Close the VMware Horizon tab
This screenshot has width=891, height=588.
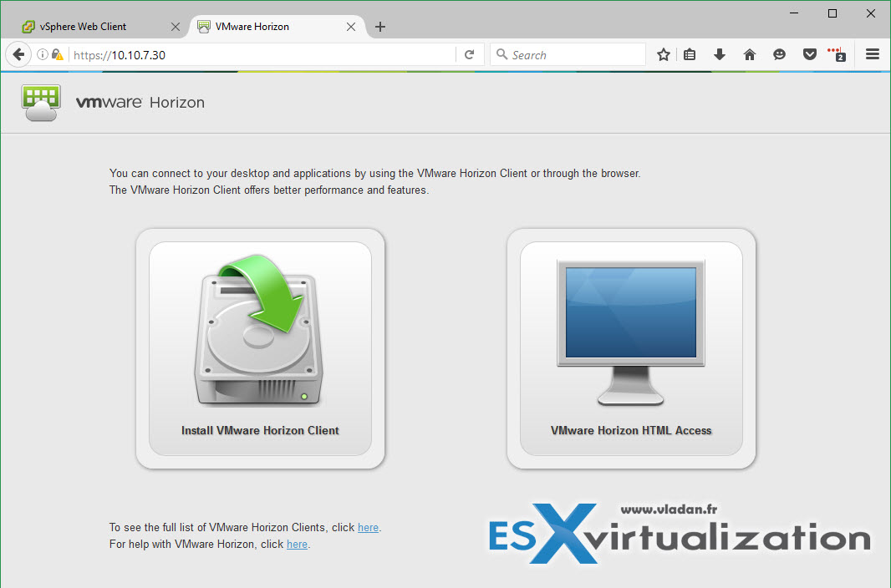351,27
